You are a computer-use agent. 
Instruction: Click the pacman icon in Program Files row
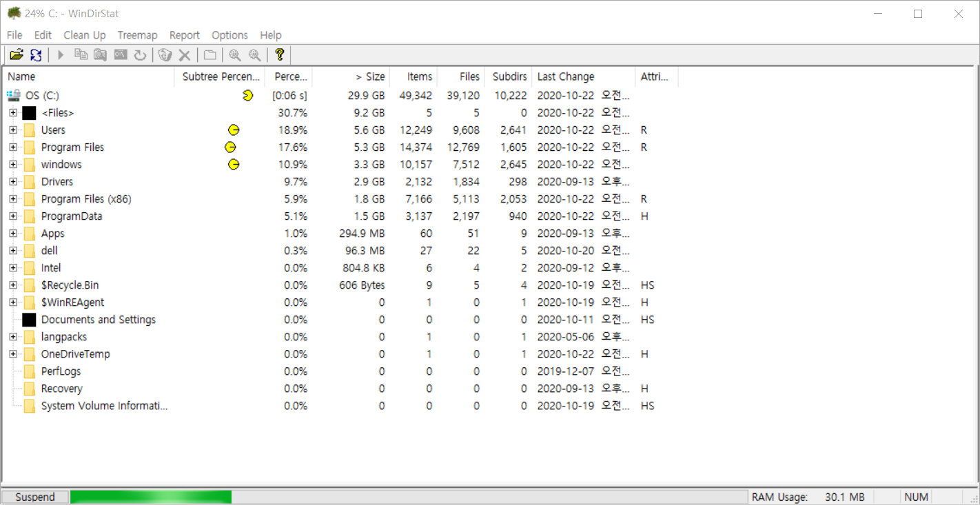230,147
